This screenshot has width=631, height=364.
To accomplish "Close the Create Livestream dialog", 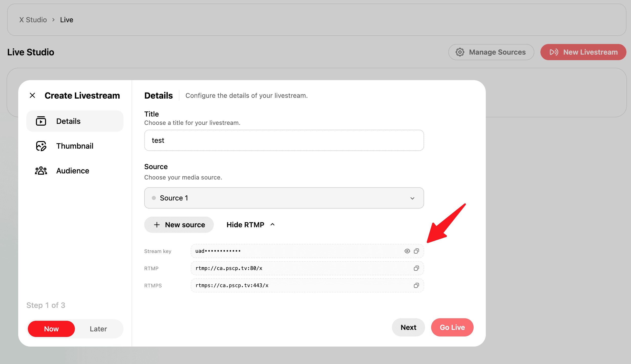I will pos(32,95).
